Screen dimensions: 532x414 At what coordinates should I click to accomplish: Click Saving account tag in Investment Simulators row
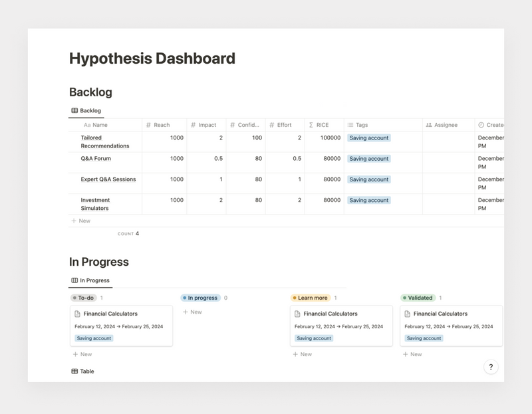tap(369, 201)
